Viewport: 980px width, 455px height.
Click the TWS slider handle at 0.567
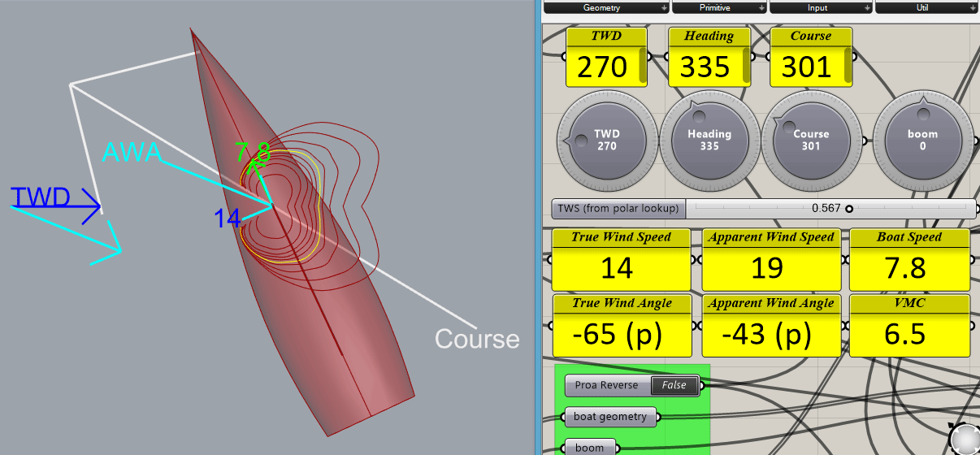(849, 209)
